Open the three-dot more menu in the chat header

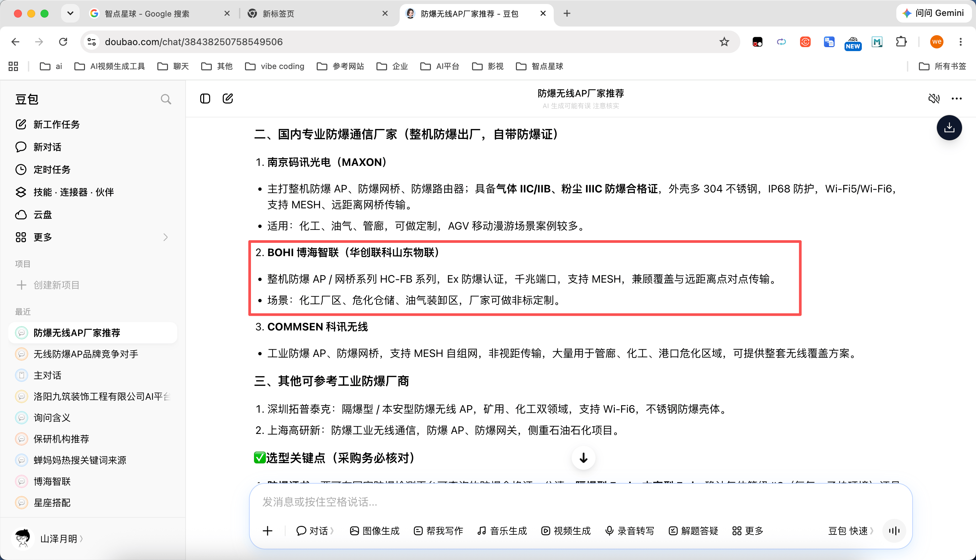point(957,99)
